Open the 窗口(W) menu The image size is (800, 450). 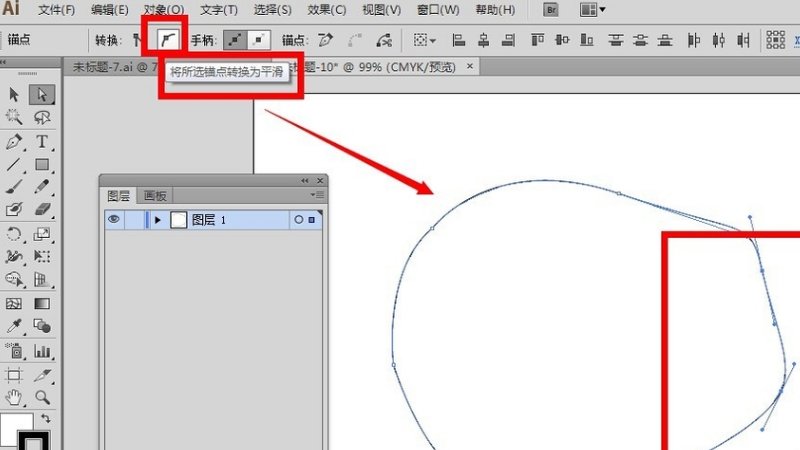pos(438,10)
